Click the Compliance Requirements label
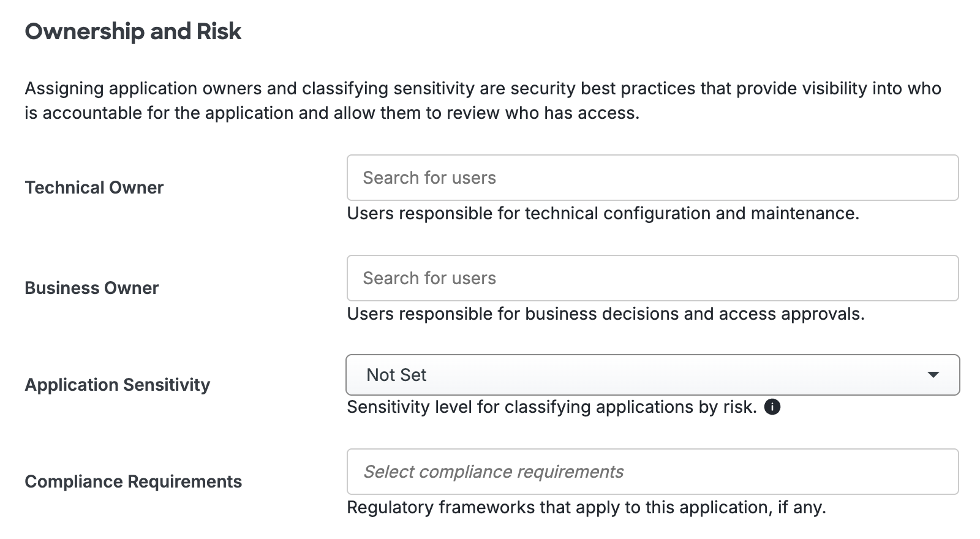 point(132,481)
